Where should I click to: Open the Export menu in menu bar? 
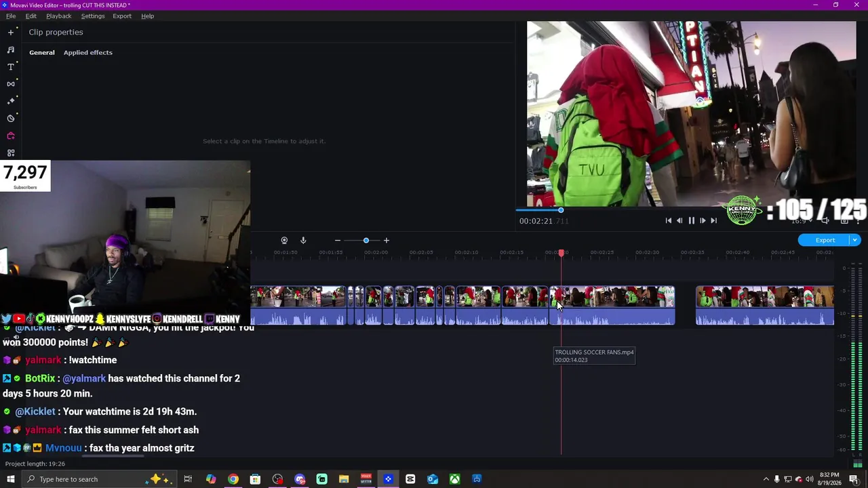(122, 16)
